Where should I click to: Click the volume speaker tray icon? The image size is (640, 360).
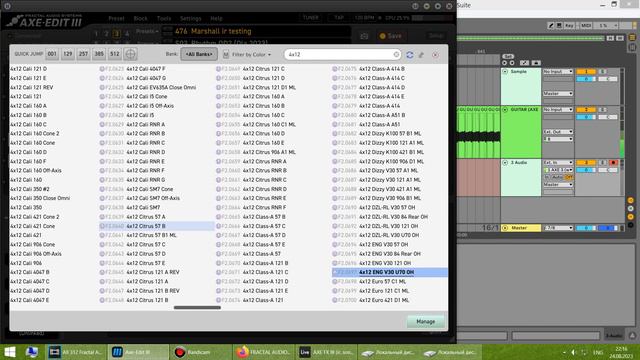click(x=573, y=352)
